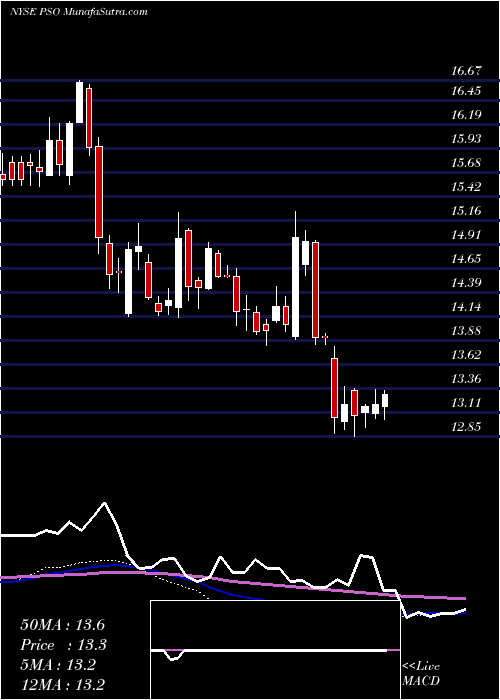
Task: Click the 14.91 price axis label
Action: tap(466, 235)
